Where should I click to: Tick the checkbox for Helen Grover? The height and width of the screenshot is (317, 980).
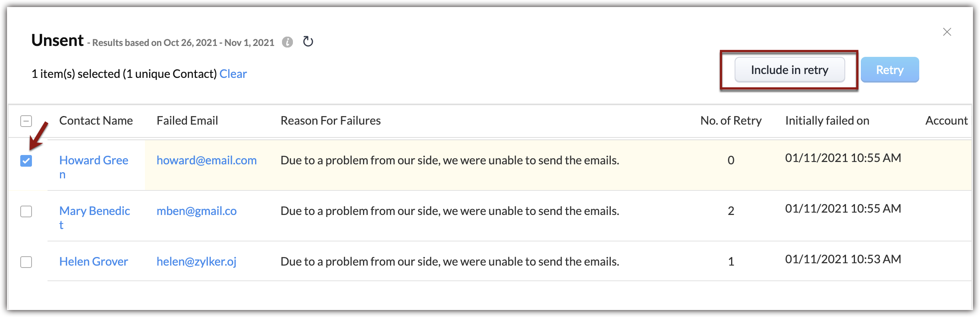click(26, 262)
